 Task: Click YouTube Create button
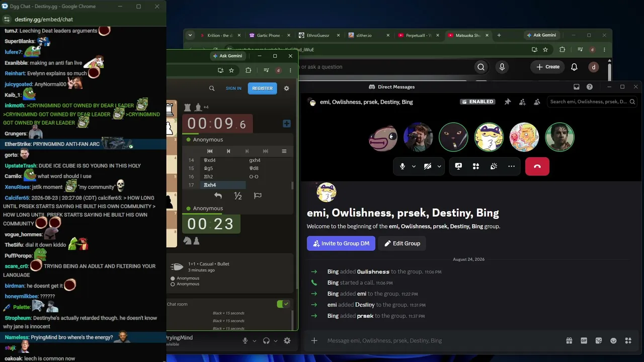548,67
